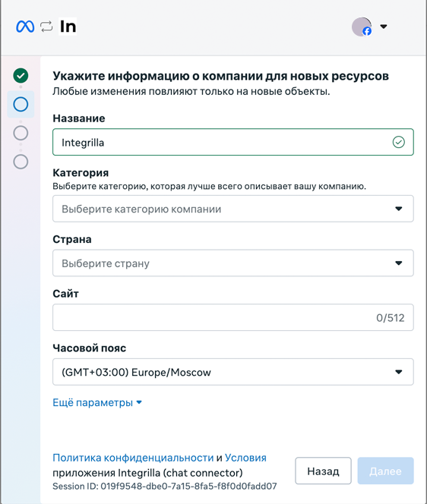The image size is (427, 504).
Task: Click the Сайт website input field
Action: (233, 317)
